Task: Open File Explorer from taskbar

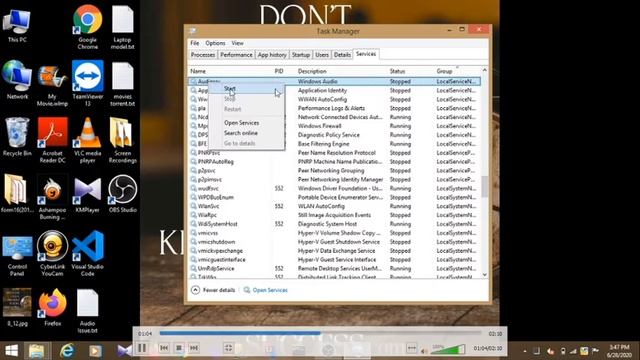Action: coord(36,351)
